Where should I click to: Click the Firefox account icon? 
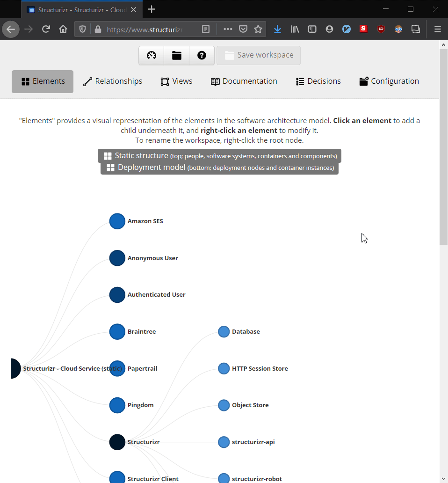[x=329, y=29]
